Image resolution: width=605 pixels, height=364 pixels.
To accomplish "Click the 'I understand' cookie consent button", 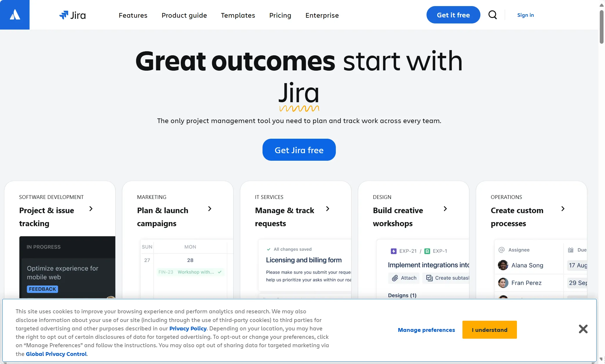I will click(x=490, y=330).
